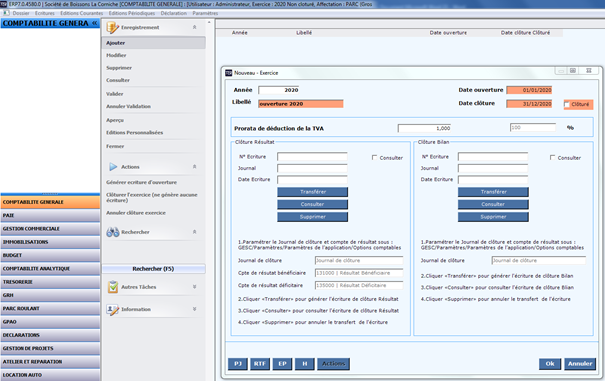Screen dimensions: 605x381
Task: Click the Rechercher (F5) button
Action: 154,269
